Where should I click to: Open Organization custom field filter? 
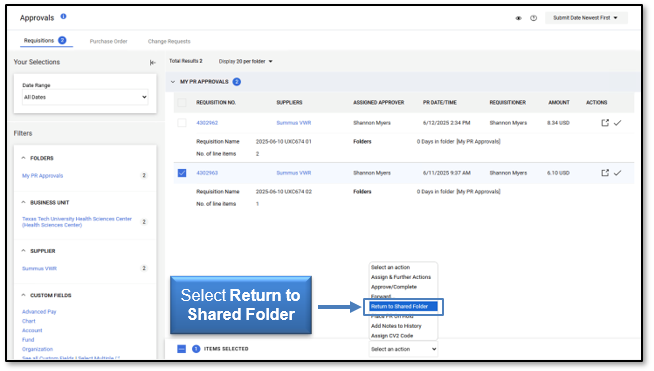tap(38, 349)
